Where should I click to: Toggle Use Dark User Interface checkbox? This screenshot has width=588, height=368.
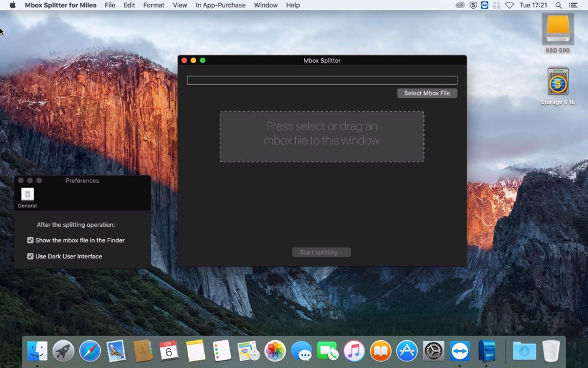tap(30, 256)
